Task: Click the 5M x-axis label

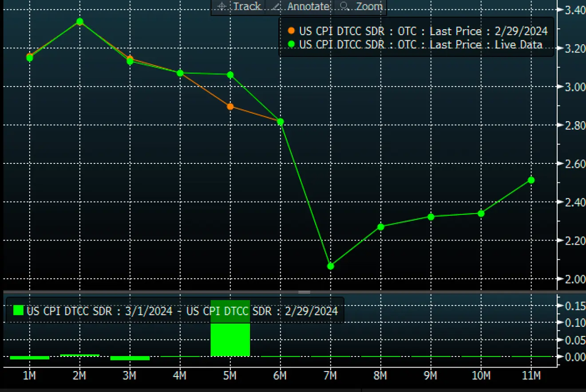Action: point(230,376)
